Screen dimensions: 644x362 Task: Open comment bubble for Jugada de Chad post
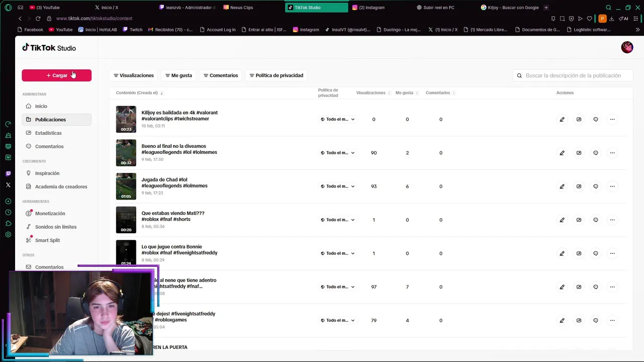coord(596,187)
